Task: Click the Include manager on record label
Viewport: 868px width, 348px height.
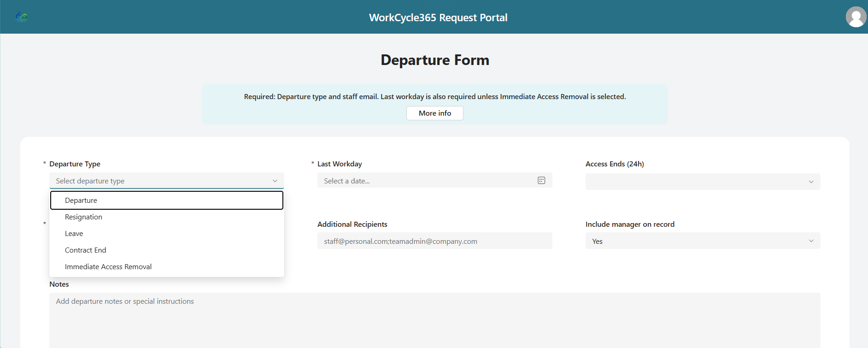Action: (630, 224)
